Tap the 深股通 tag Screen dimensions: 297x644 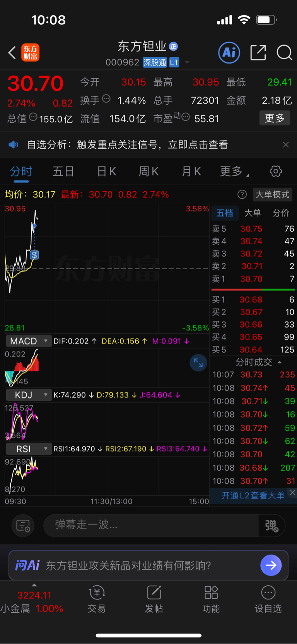click(155, 62)
